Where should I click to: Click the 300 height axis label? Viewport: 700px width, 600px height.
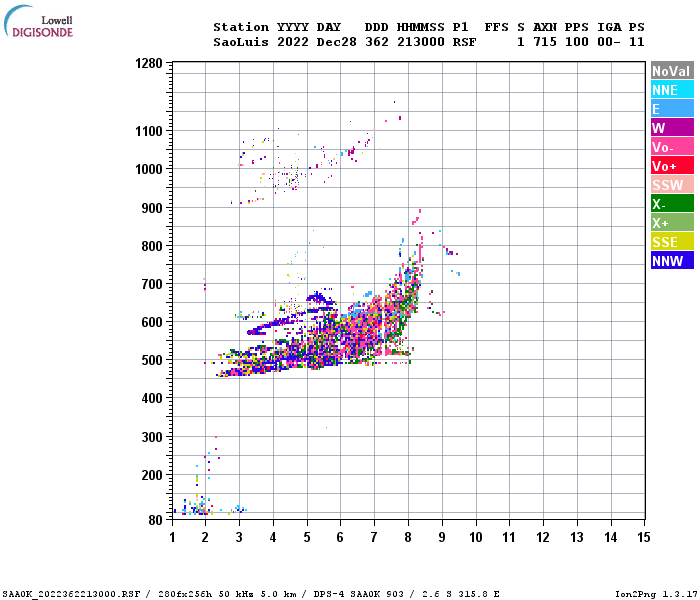(152, 437)
